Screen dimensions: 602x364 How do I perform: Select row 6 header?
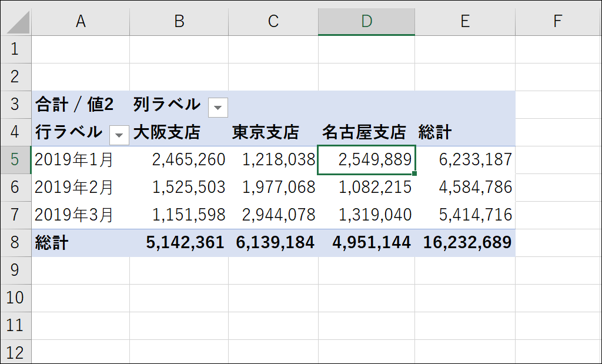pos(15,188)
